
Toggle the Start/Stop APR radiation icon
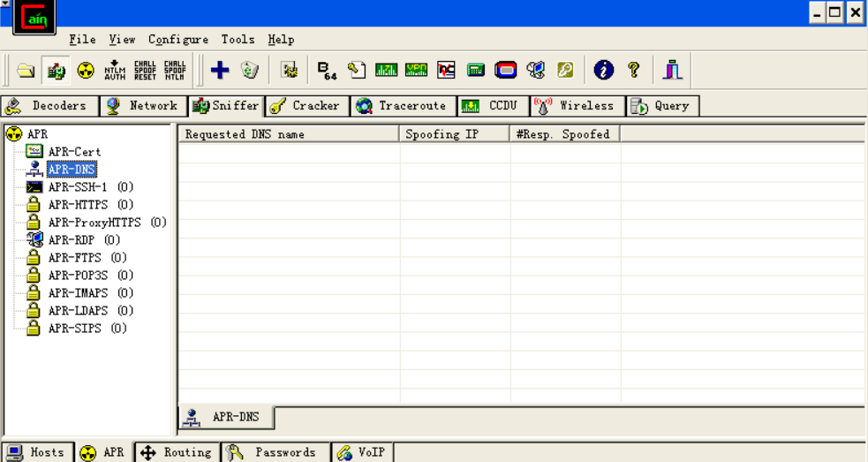(x=86, y=71)
